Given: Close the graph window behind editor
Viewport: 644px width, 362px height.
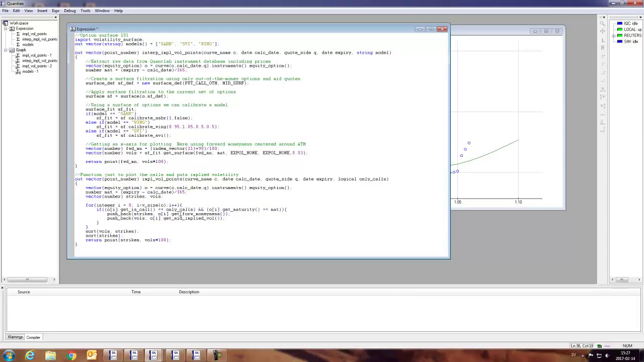Looking at the screenshot, I should coord(557,31).
